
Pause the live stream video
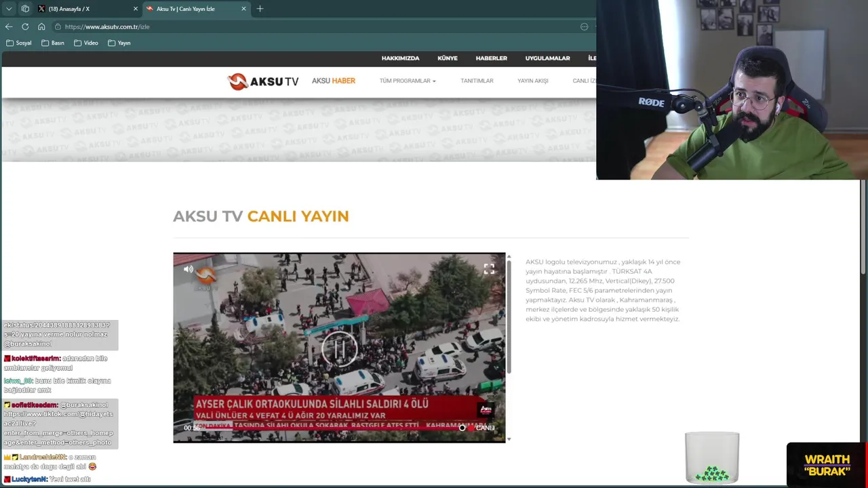339,348
